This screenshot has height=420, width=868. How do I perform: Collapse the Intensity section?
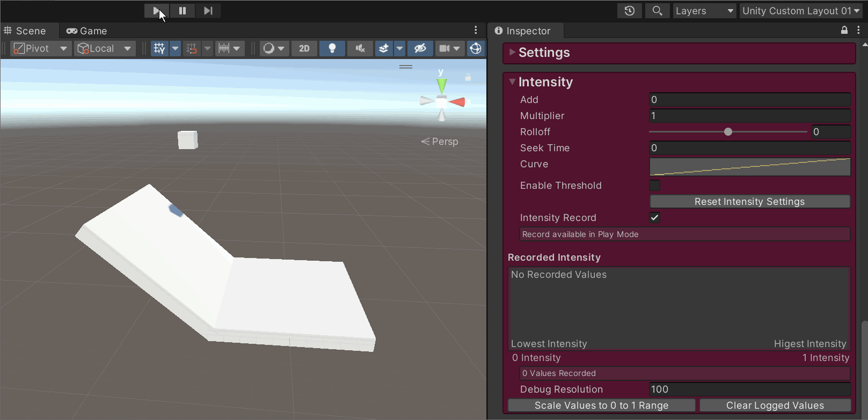tap(512, 82)
